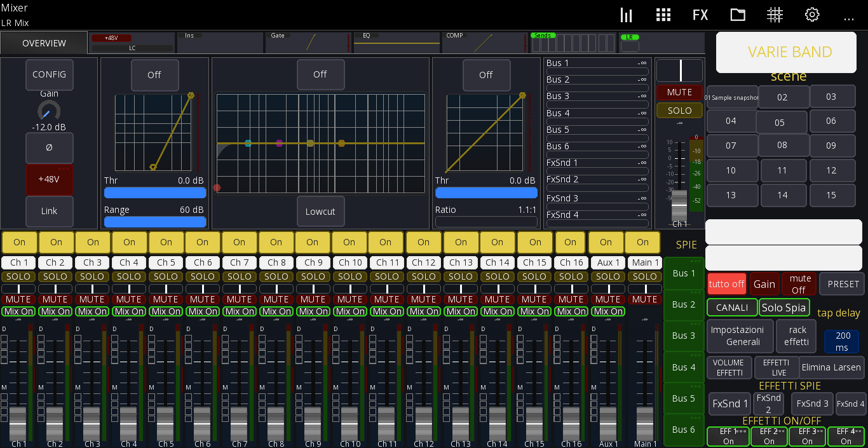Toggle the phase invert Ø button
This screenshot has height=448, width=868.
pos(49,148)
